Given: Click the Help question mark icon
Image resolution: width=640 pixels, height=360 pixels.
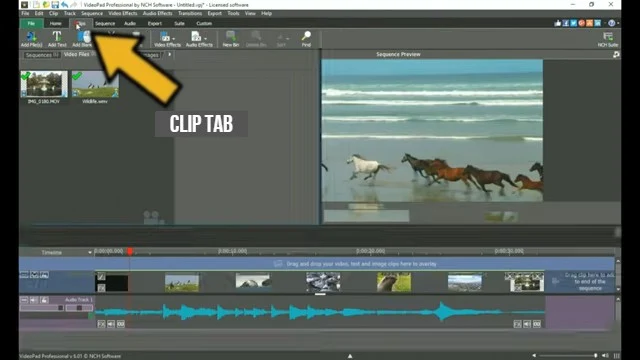Looking at the screenshot, I should (611, 23).
